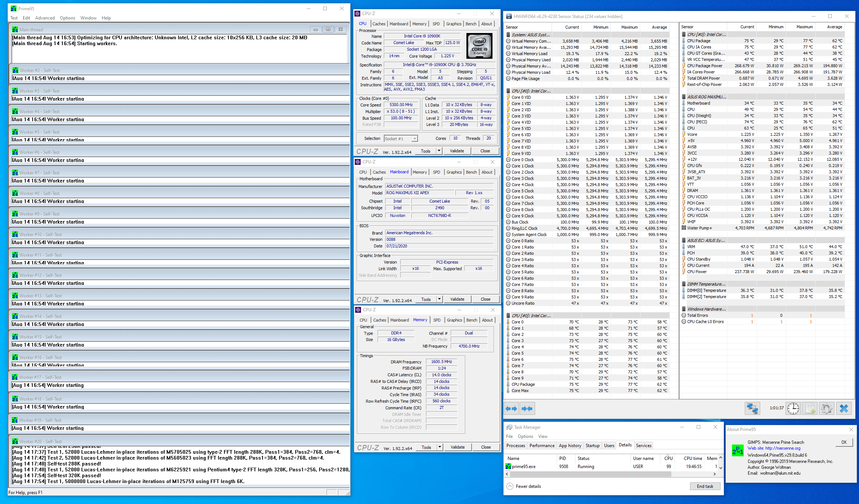Click Task Manager vertical scroll down arrow
The width and height of the screenshot is (859, 504).
tap(721, 468)
